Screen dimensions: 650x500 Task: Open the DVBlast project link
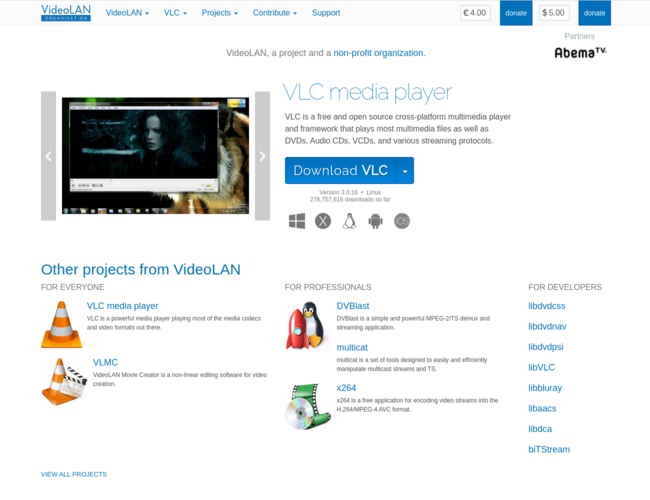[353, 306]
